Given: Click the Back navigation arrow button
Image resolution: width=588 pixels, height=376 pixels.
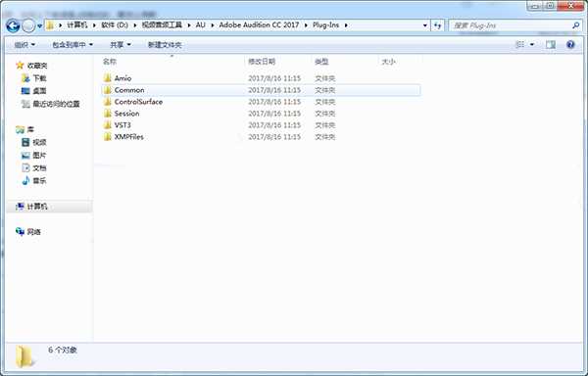Looking at the screenshot, I should [x=13, y=25].
